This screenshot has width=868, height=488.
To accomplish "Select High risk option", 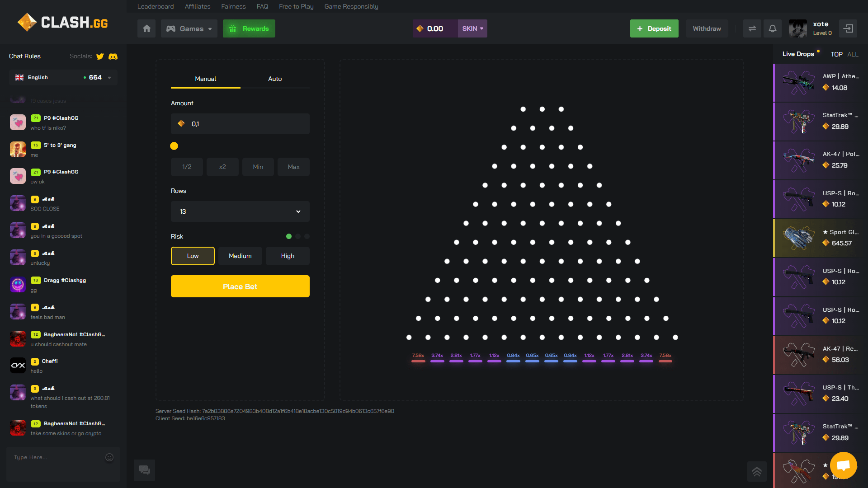I will coord(288,256).
